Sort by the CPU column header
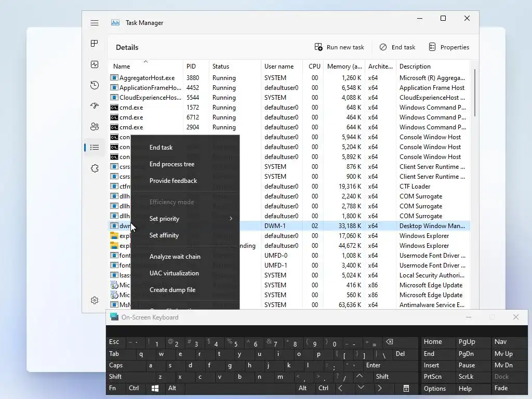This screenshot has width=532, height=399. point(313,66)
